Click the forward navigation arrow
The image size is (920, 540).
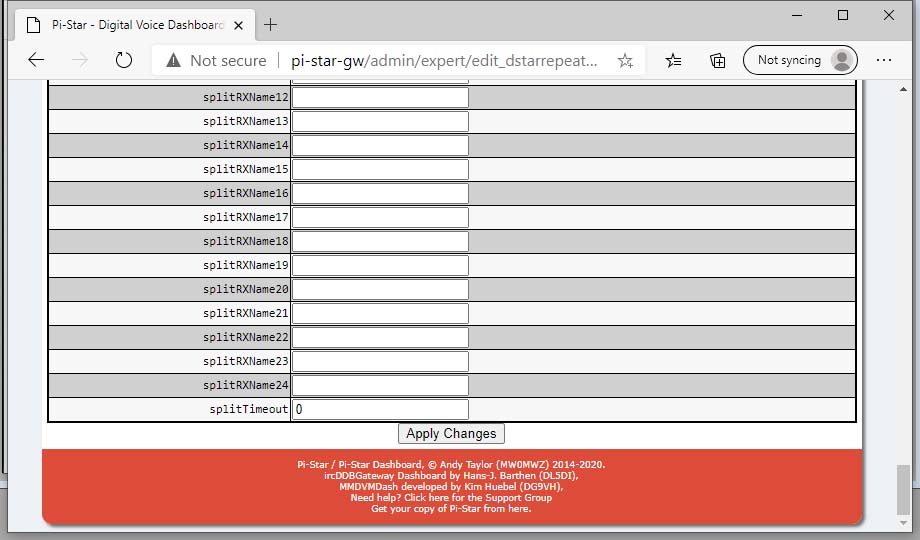[80, 60]
